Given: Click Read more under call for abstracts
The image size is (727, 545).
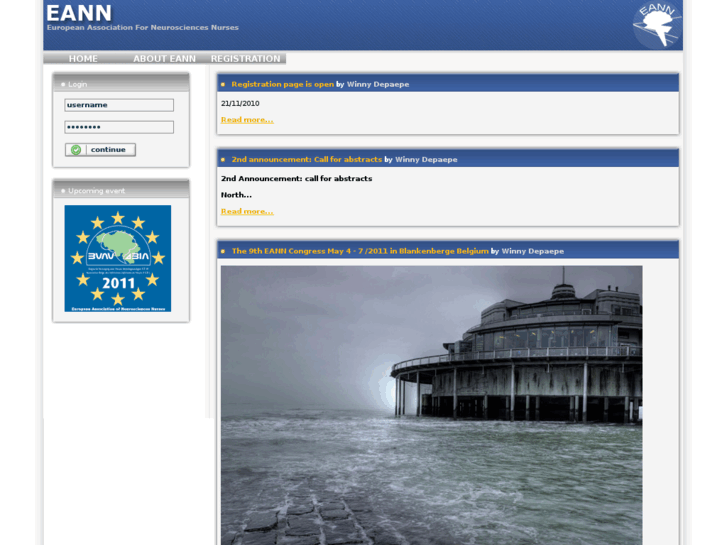Looking at the screenshot, I should click(246, 212).
